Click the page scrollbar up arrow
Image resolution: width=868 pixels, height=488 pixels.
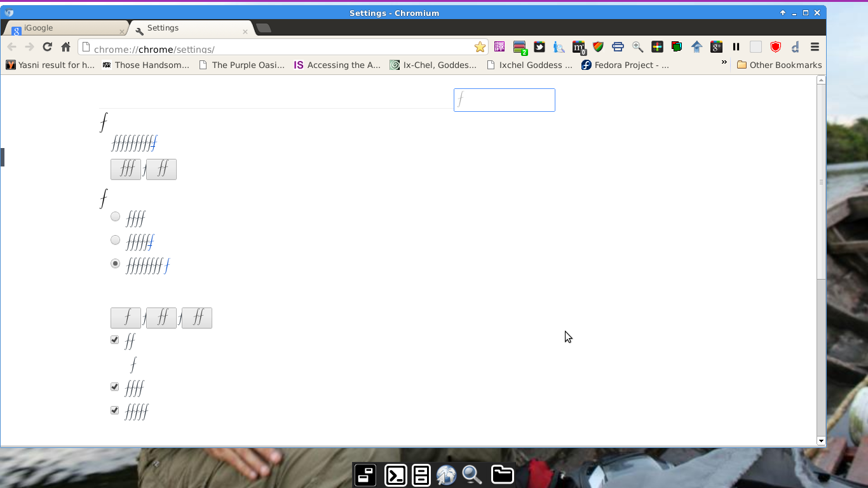(821, 80)
